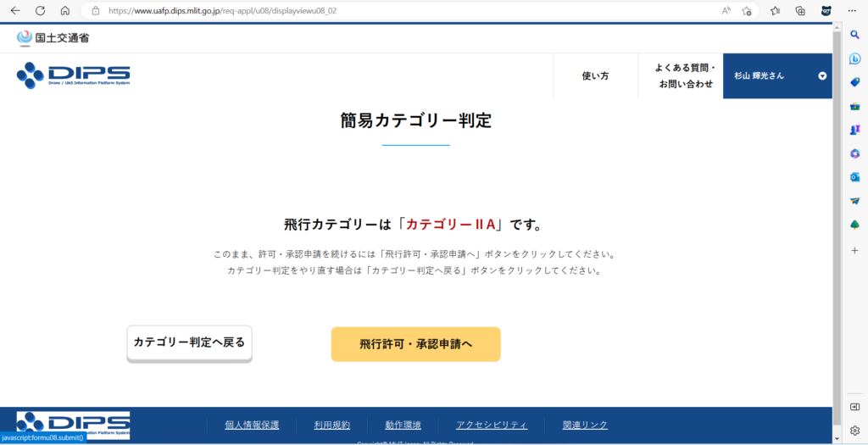The width and height of the screenshot is (868, 445).
Task: Open the Collections icon in toolbar
Action: (x=800, y=11)
